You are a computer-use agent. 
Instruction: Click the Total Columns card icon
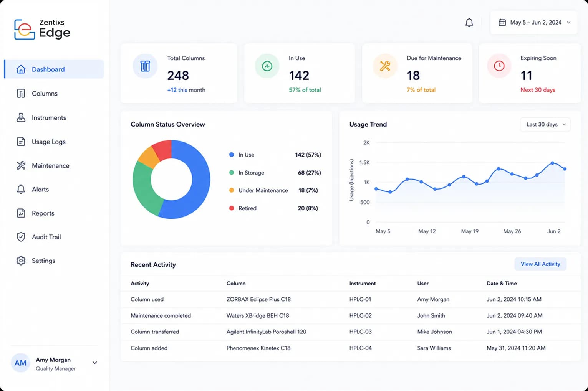click(145, 66)
